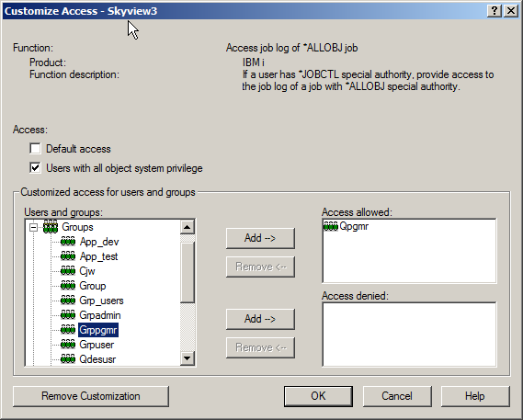Click the Qdesusr group icon
Screen dimensions: 523x420
click(x=68, y=359)
